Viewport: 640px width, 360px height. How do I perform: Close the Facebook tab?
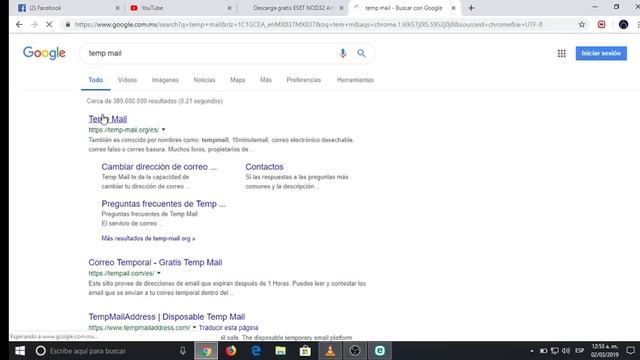[118, 8]
